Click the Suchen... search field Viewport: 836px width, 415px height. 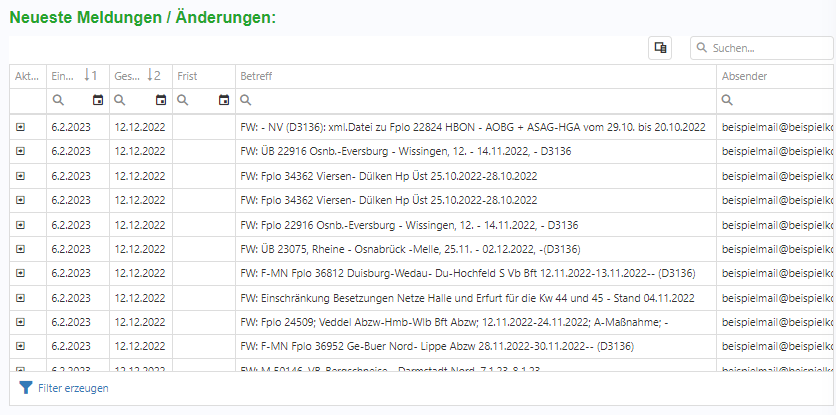click(x=766, y=48)
